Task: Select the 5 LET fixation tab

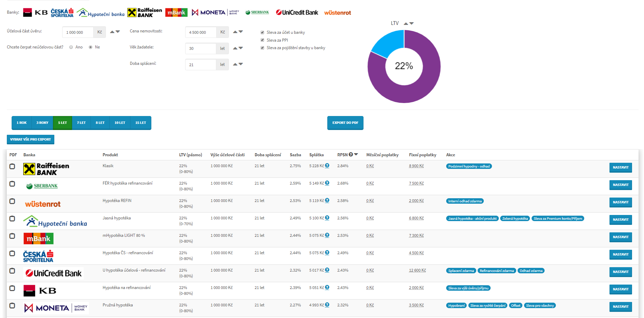Action: (63, 123)
